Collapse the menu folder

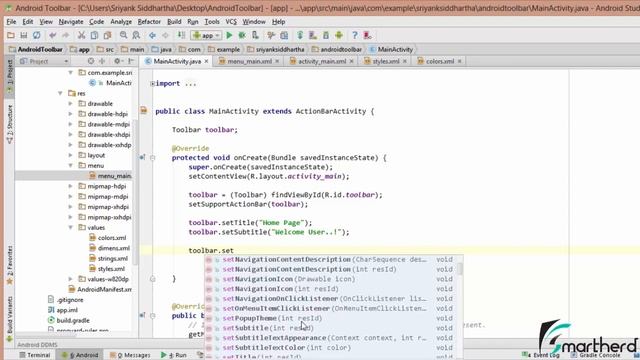point(71,165)
